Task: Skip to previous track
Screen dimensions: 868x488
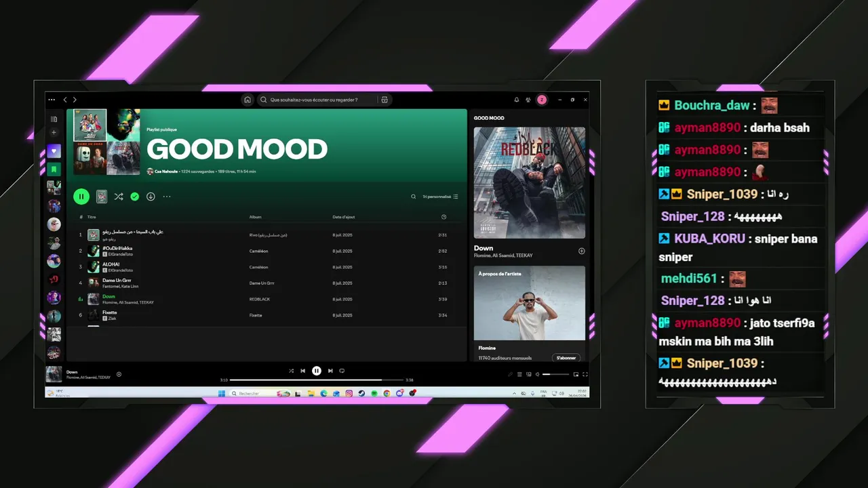Action: pyautogui.click(x=303, y=371)
